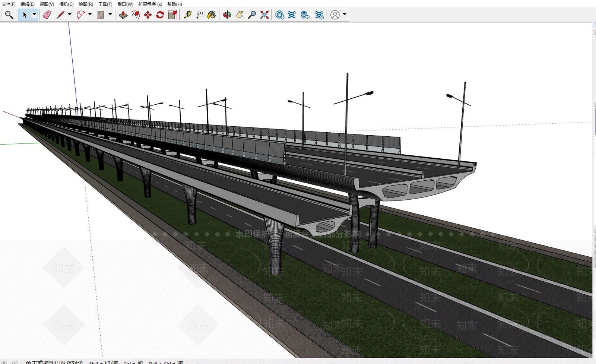Choose the pink Eraser tool

[x=47, y=15]
